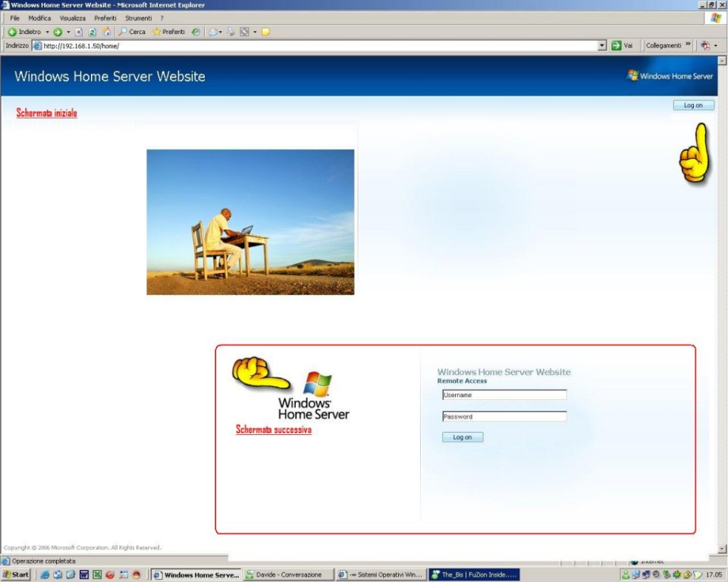Open the File menu

[x=15, y=18]
